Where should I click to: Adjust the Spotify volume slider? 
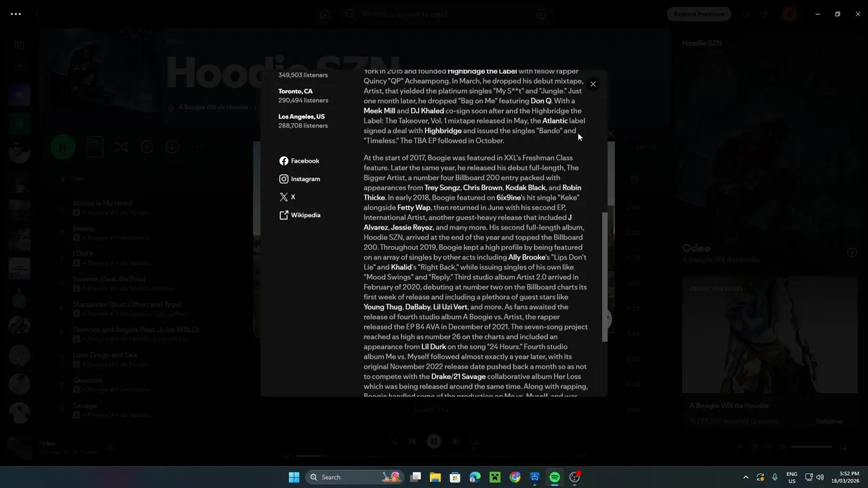[x=811, y=447]
